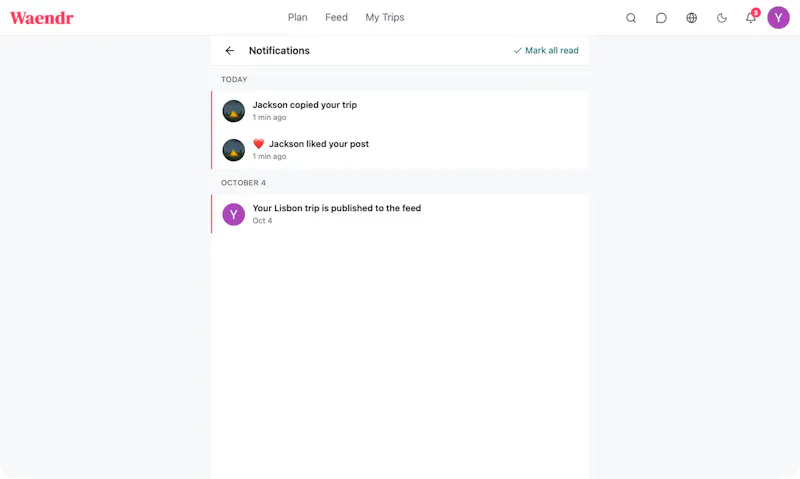This screenshot has width=800, height=479.
Task: Click the 'Oct 4' timestamp
Action: click(x=262, y=220)
